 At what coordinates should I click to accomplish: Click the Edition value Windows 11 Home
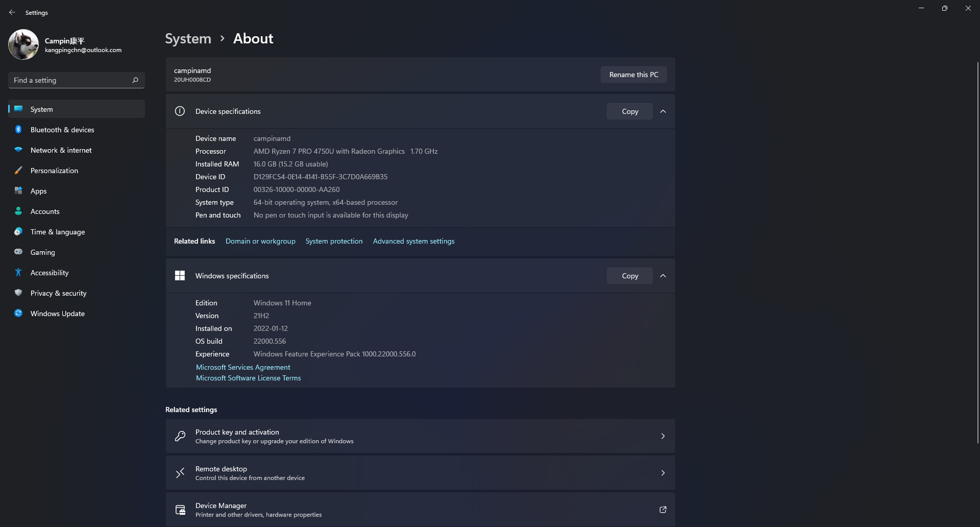[x=282, y=303]
